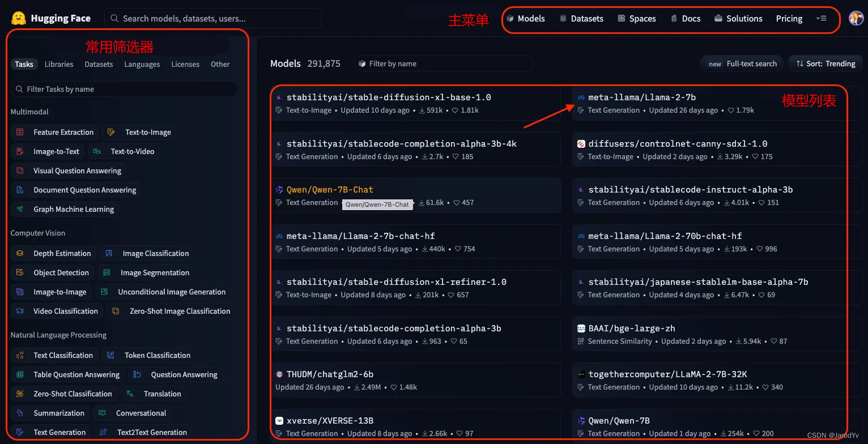Click the Summarization task icon
This screenshot has height=444, width=868.
click(20, 413)
